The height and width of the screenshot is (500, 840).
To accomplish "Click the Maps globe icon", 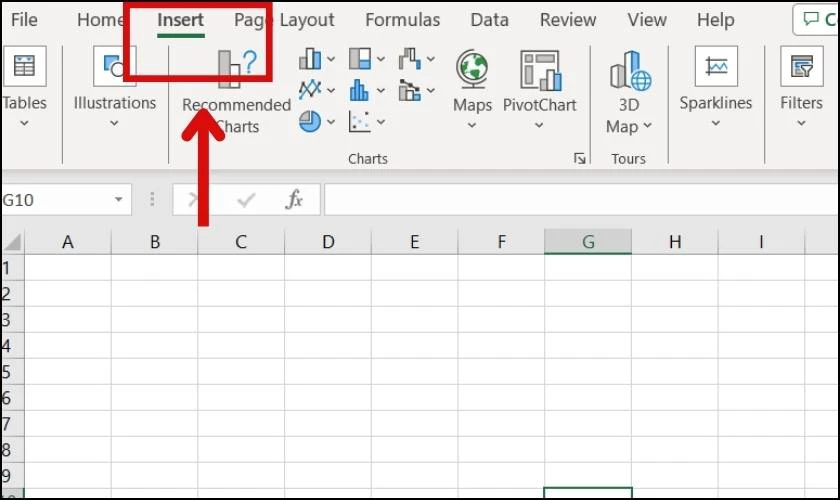I will coord(472,69).
